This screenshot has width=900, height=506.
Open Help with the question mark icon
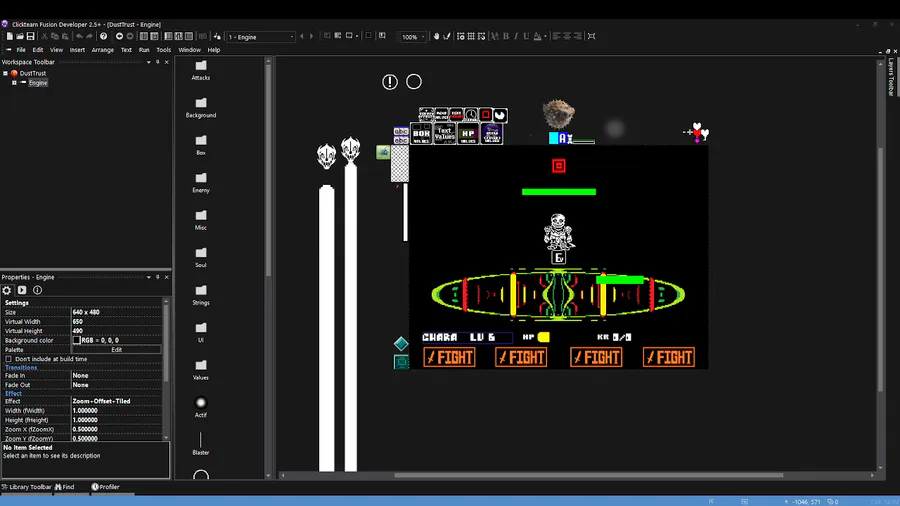pos(103,36)
